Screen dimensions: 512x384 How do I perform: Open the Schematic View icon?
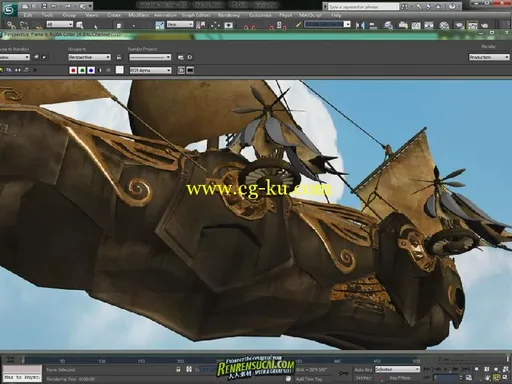click(x=429, y=25)
